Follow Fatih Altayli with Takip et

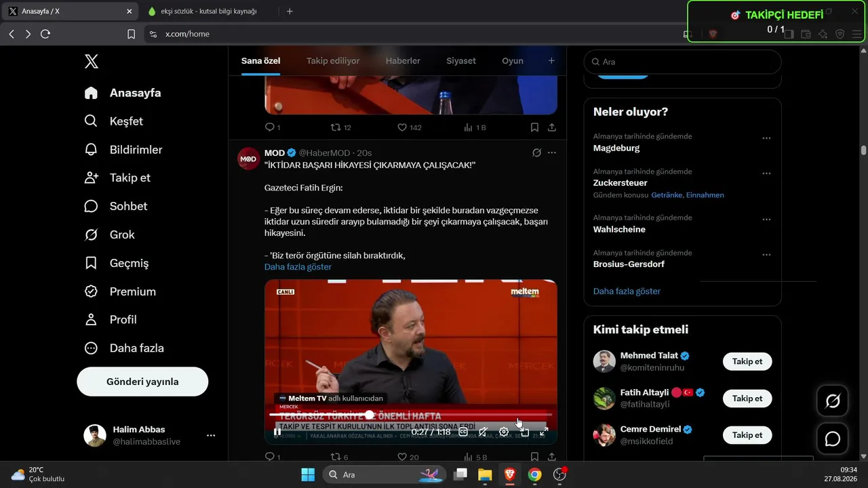point(747,399)
